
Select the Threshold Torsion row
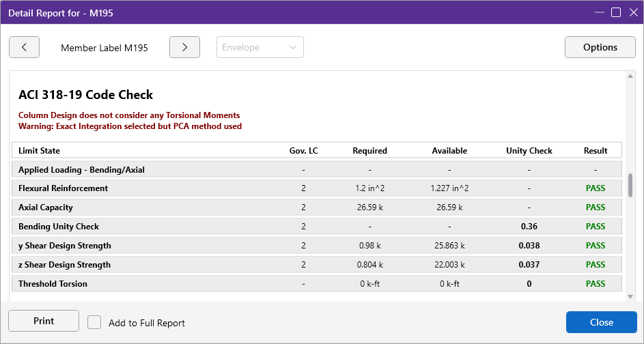pyautogui.click(x=53, y=284)
